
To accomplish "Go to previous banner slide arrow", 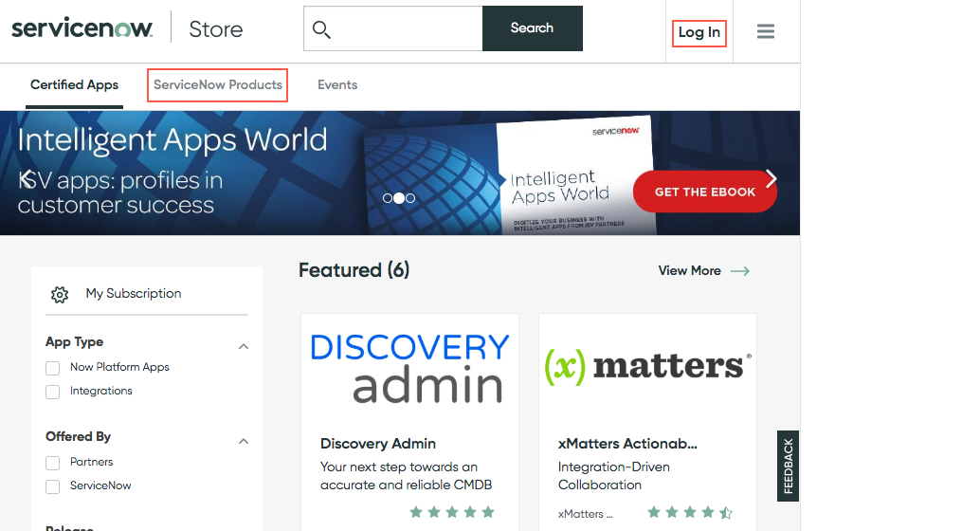I will click(27, 179).
